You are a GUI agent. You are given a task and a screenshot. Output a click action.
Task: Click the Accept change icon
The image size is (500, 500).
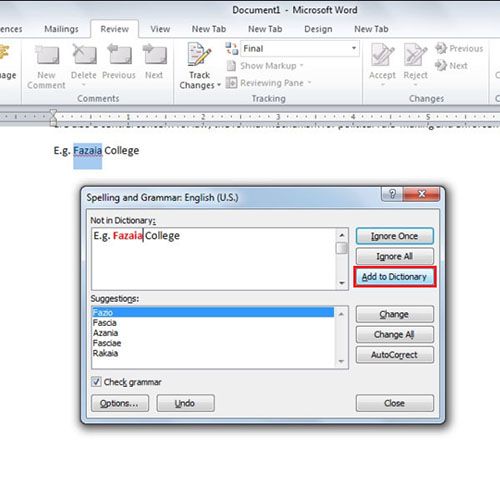[x=382, y=55]
